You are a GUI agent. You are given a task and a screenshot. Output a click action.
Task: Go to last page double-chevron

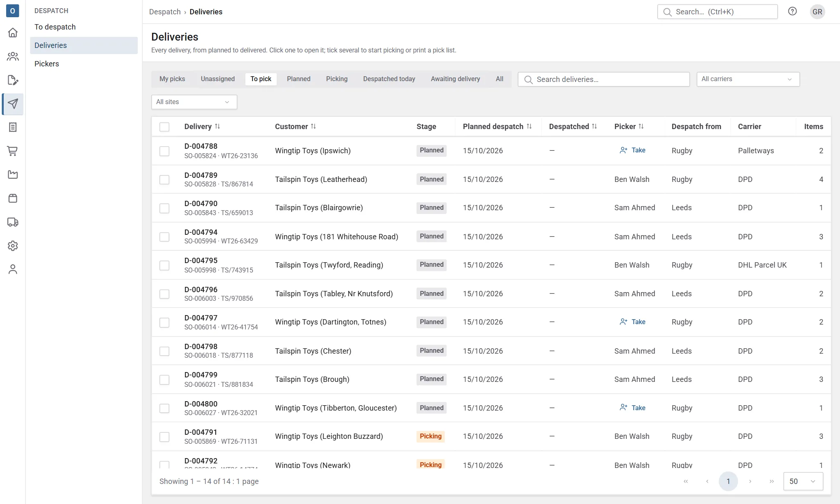(772, 481)
